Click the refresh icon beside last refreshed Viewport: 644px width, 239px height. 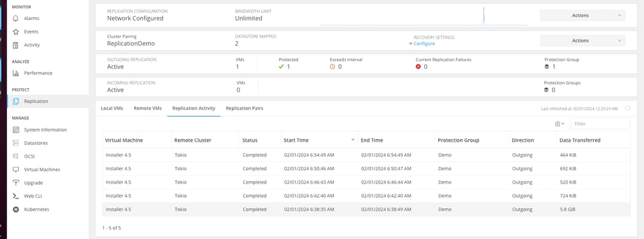point(627,108)
